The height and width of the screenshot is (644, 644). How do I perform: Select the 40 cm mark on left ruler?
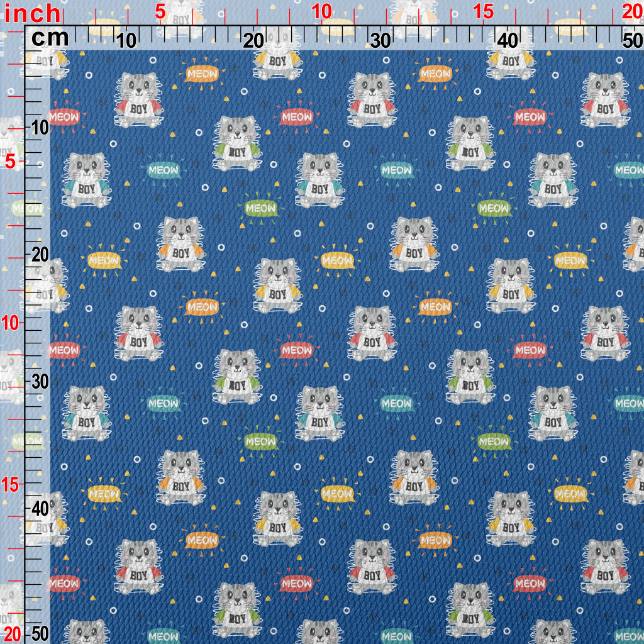40,508
